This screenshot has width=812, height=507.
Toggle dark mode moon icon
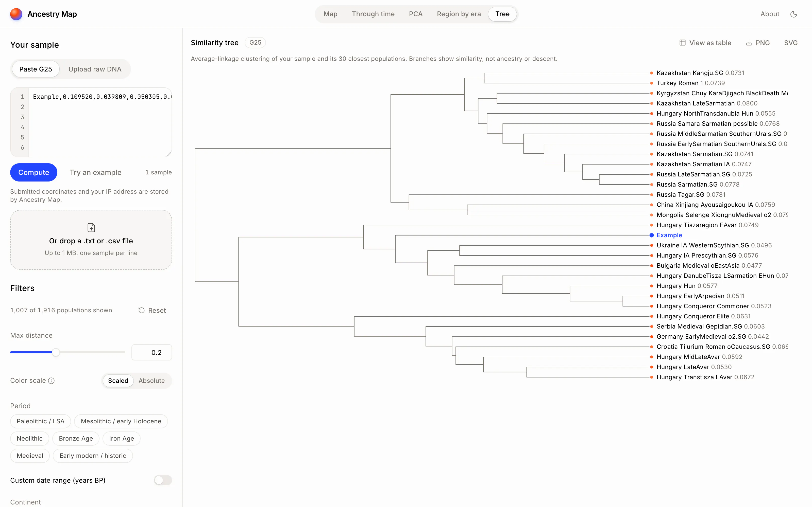[793, 14]
